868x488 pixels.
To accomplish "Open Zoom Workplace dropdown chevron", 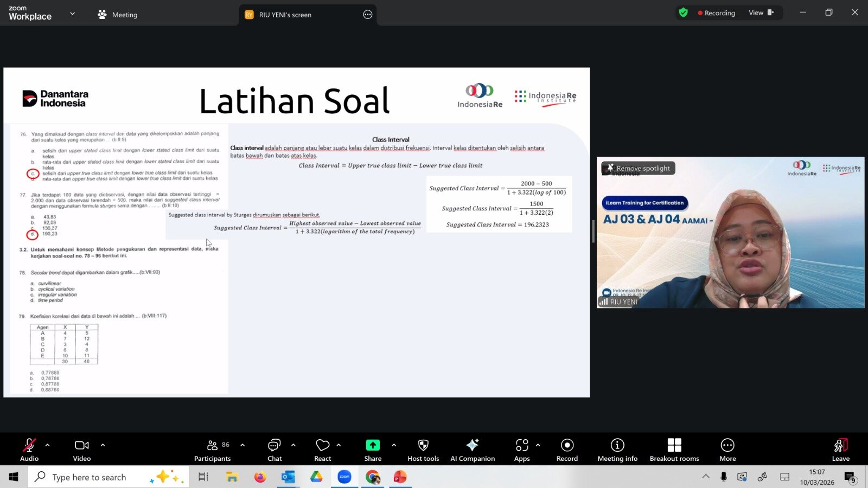I will point(73,14).
